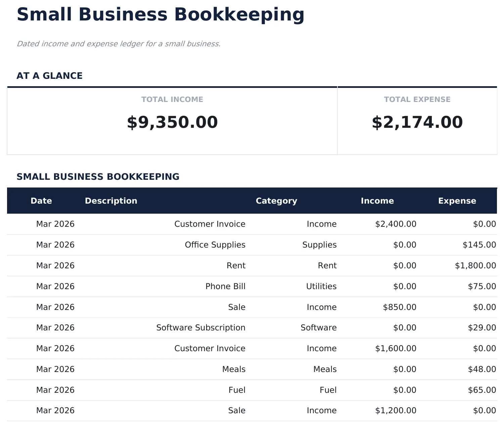504x428 pixels.
Task: Click the Description column header
Action: 111,201
